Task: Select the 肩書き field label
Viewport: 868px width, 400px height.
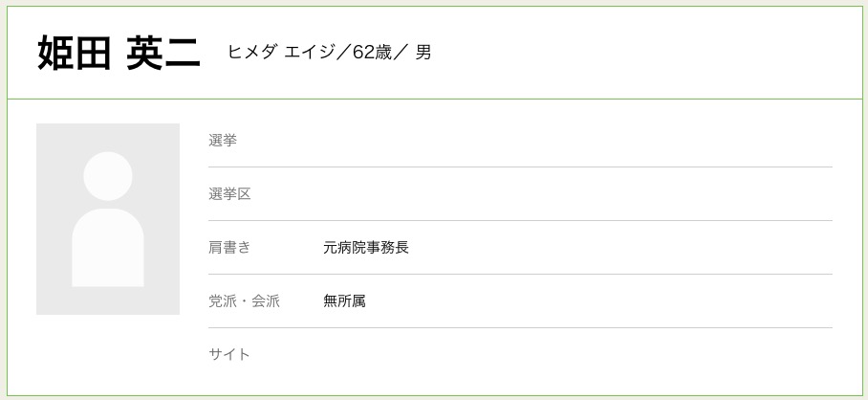Action: [x=229, y=248]
